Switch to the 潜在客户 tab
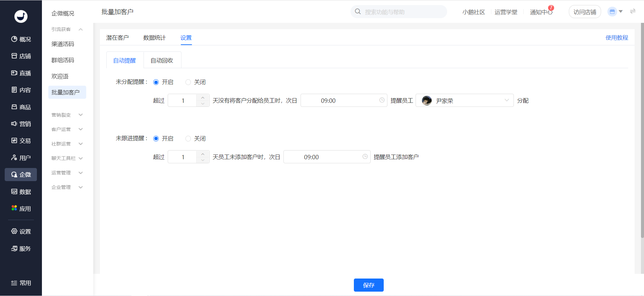Image resolution: width=644 pixels, height=296 pixels. coord(117,38)
